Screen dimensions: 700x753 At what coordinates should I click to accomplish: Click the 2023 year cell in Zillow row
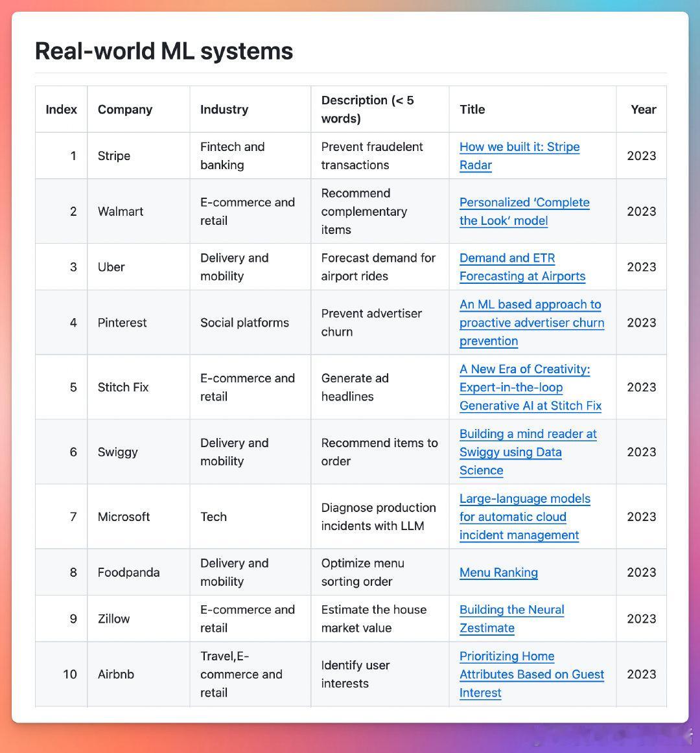tap(642, 618)
